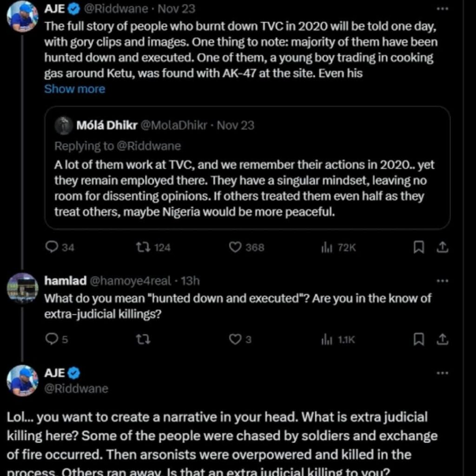Reply to hamlad's tweet
Image resolution: width=476 pixels, height=476 pixels.
(x=51, y=339)
